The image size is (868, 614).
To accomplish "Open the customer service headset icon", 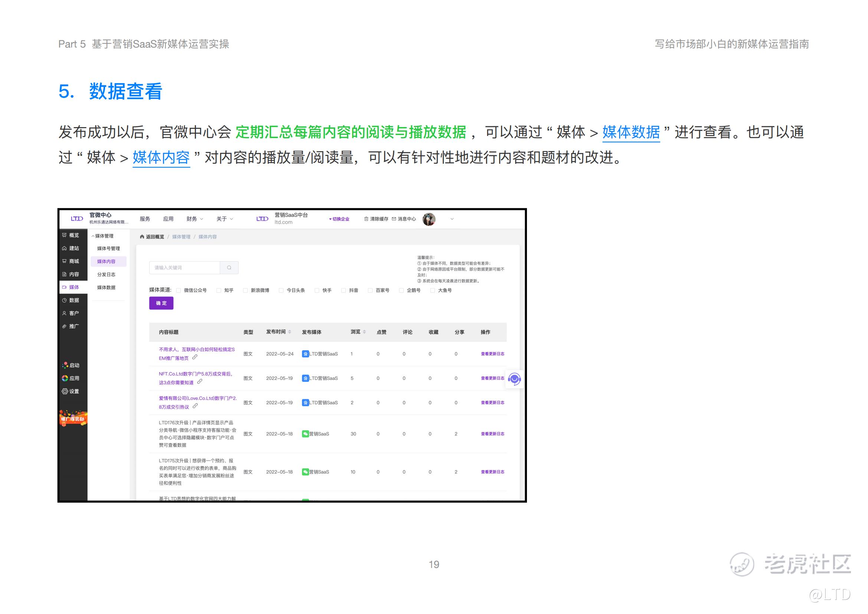I will [x=514, y=378].
